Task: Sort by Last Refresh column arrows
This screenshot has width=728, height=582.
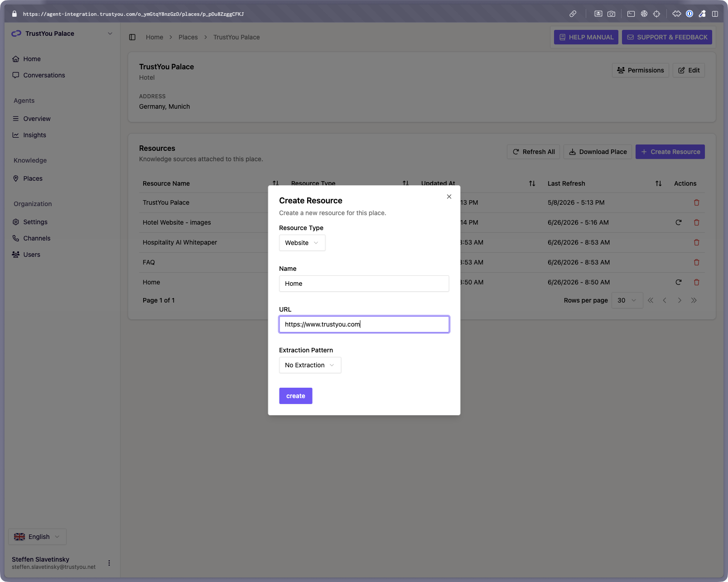Action: [658, 183]
